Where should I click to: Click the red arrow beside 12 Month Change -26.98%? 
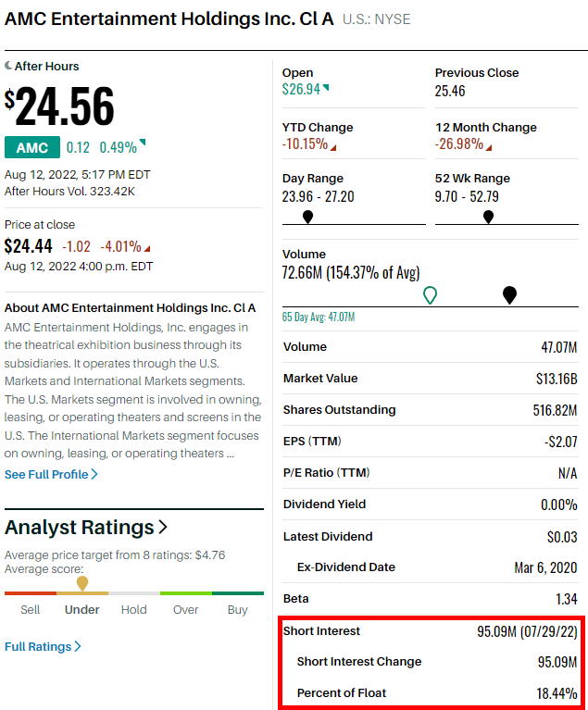click(488, 147)
